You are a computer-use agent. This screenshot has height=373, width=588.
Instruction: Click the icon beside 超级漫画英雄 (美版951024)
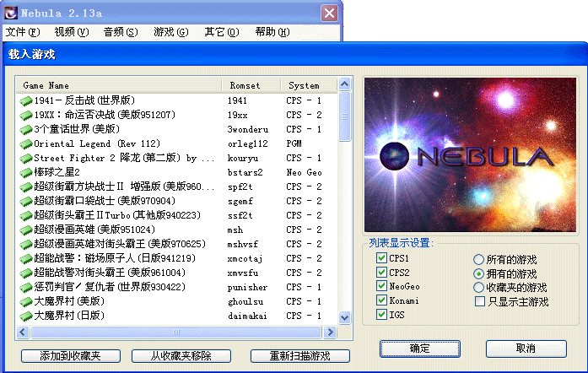[x=26, y=230]
